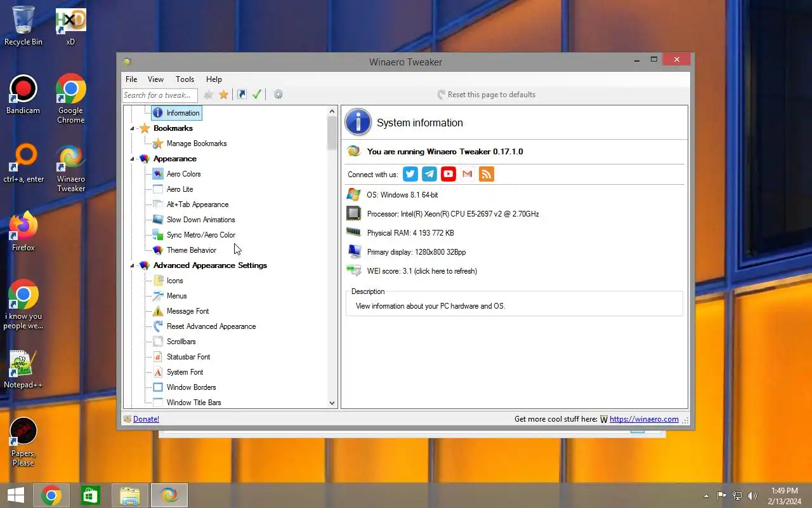Click the gold bookmarks star toolbar icon
Screen dimensions: 812x508
click(x=224, y=95)
